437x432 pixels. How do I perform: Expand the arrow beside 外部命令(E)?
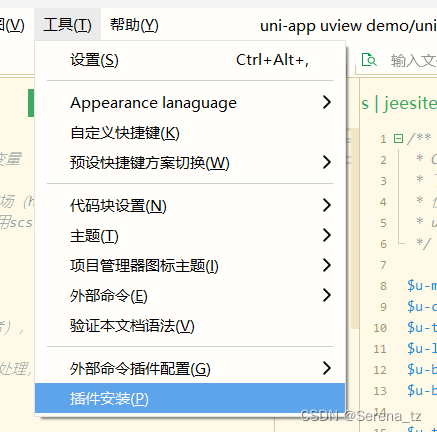(x=327, y=295)
